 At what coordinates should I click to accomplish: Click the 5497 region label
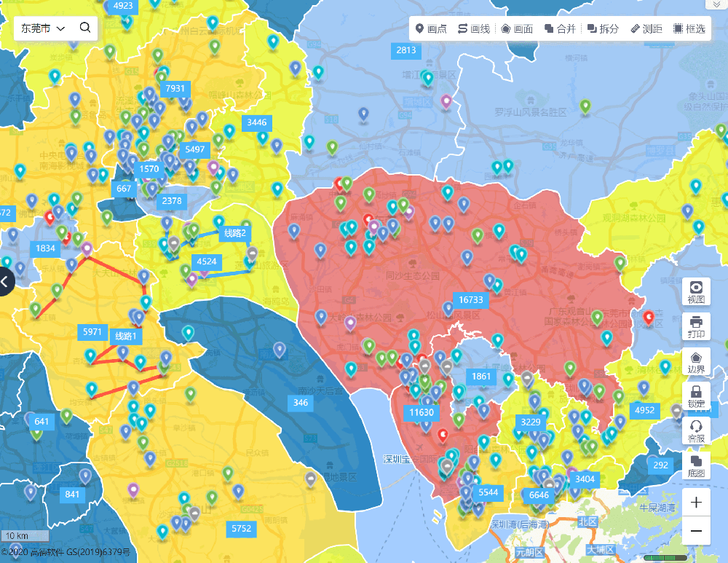(x=194, y=149)
